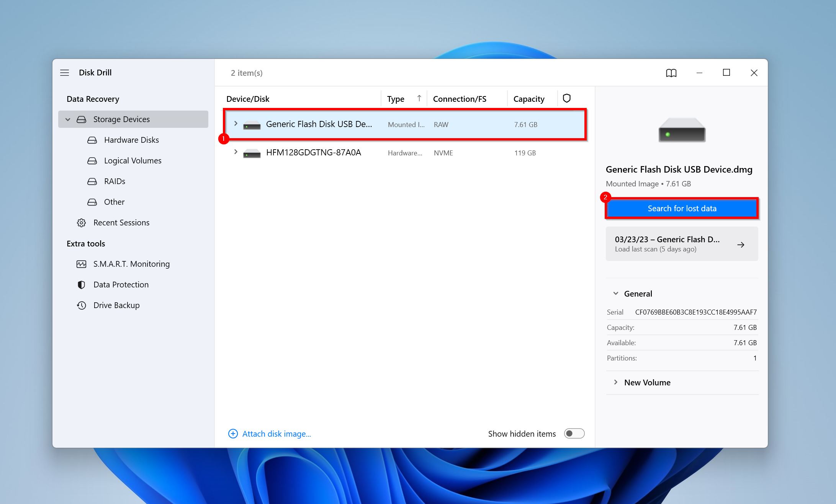Sort by Connection/FS column header
The image size is (836, 504).
coord(460,99)
